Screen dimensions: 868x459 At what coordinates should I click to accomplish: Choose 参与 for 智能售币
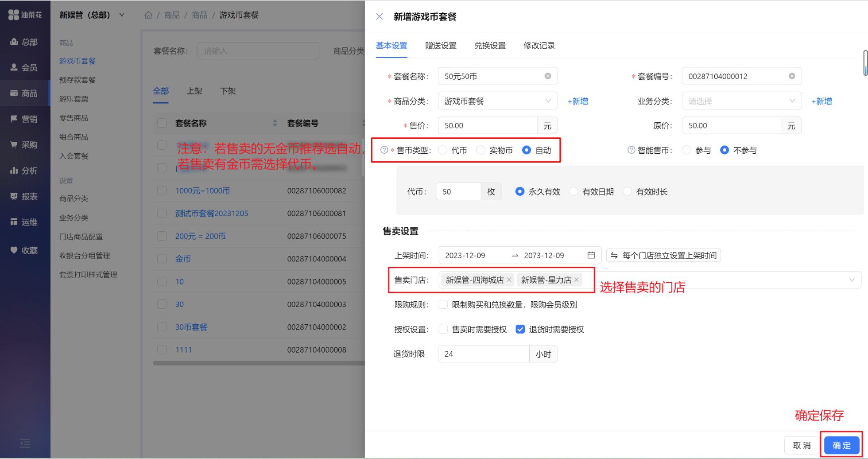pos(686,150)
